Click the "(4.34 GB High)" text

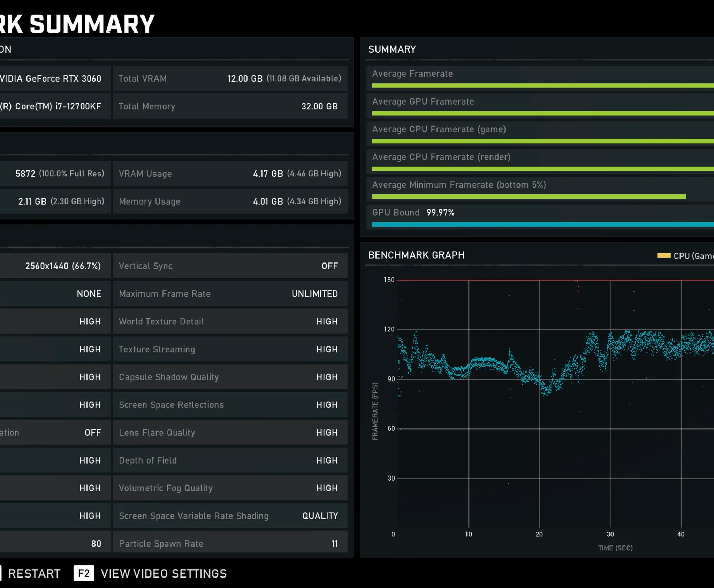(x=314, y=201)
